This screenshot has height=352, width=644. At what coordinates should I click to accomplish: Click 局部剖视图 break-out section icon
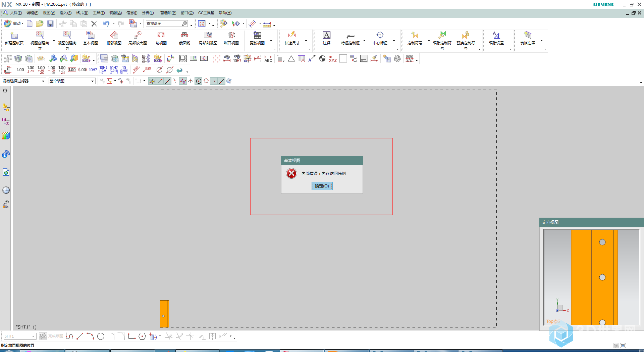click(x=208, y=38)
